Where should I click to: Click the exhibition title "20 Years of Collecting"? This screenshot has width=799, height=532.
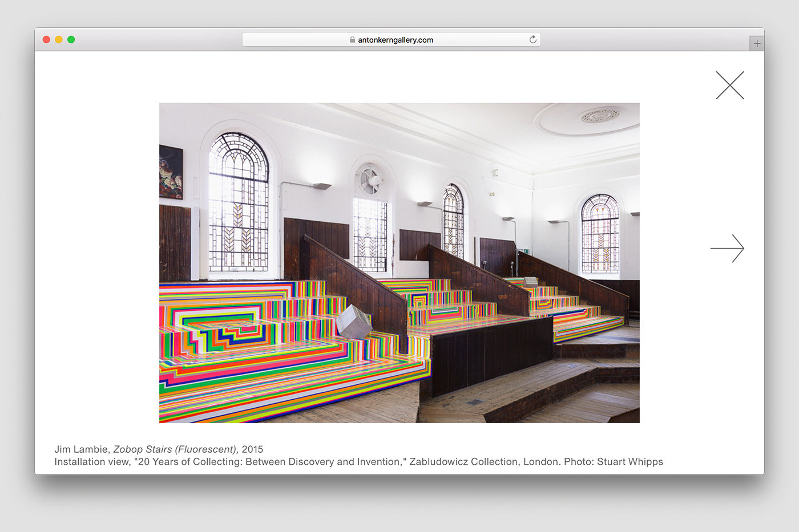[190, 462]
